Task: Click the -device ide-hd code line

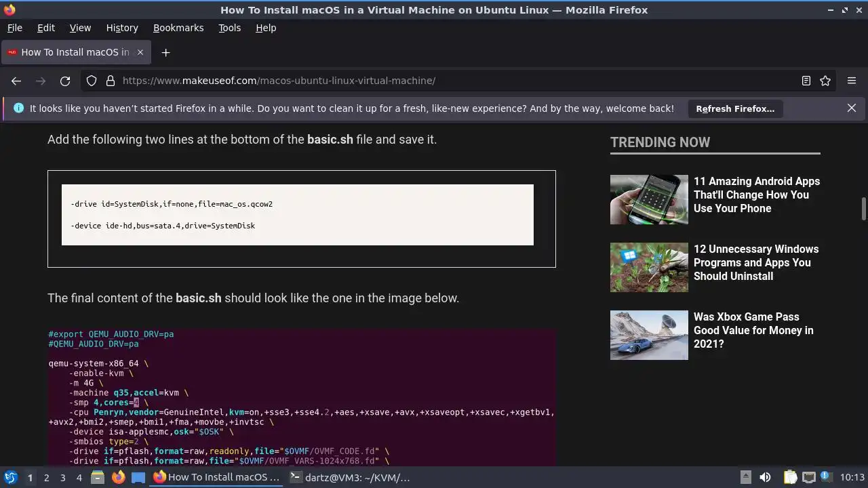Action: pyautogui.click(x=163, y=226)
